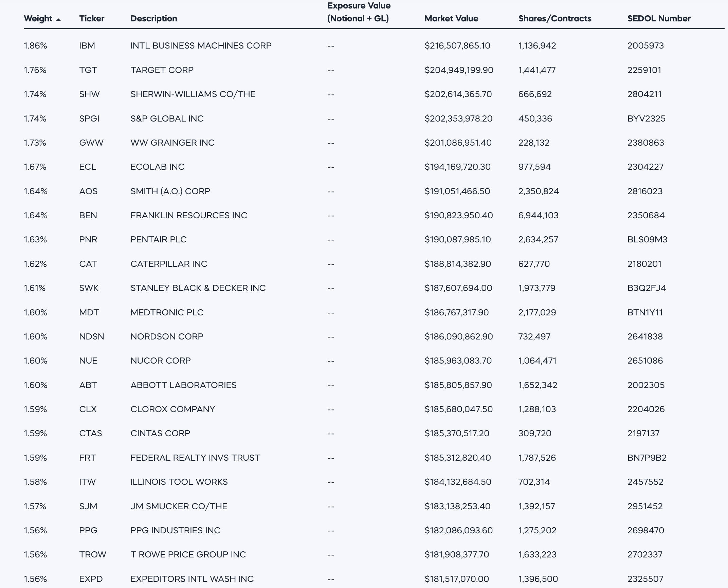
Task: Select STANLEY BLACK & DECKER INC description
Action: point(198,288)
